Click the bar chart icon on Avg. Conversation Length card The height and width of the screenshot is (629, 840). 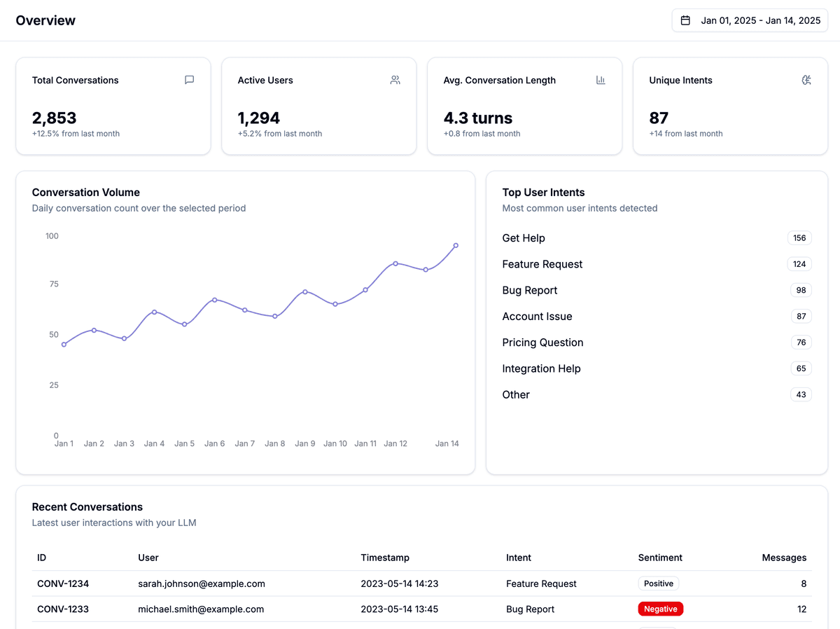(x=601, y=80)
